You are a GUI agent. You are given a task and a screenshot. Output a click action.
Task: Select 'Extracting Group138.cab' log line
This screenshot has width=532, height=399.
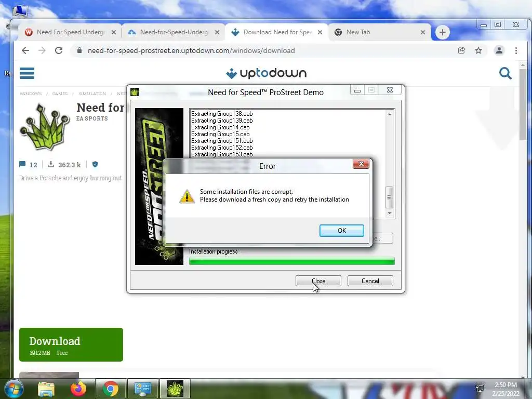[x=222, y=114]
